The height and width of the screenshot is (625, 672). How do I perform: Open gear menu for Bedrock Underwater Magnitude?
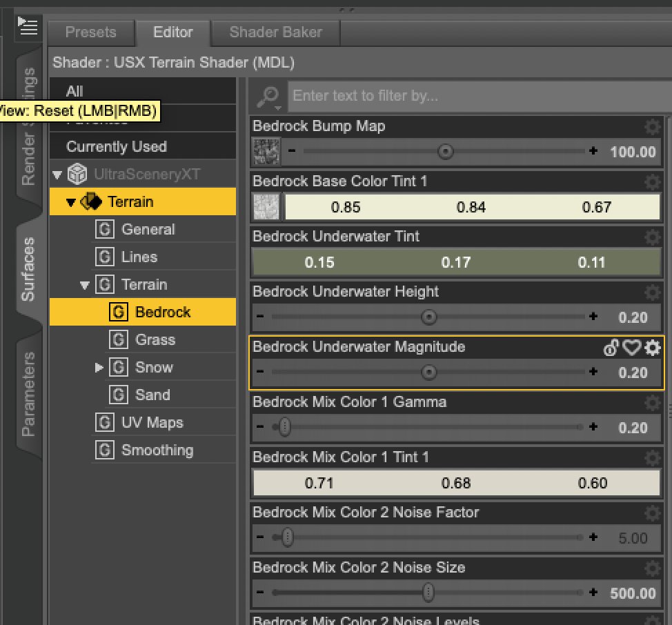[x=653, y=348]
